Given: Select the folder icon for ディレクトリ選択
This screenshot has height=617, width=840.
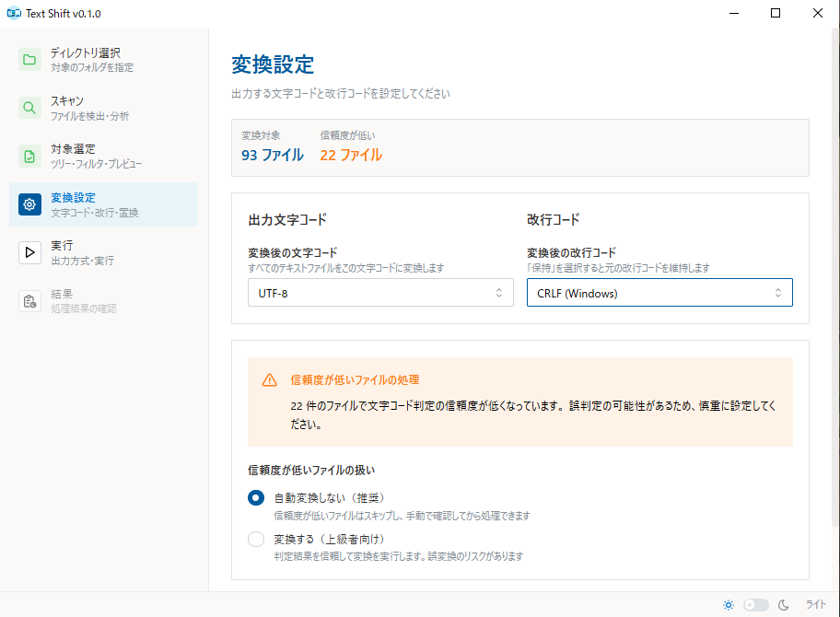Looking at the screenshot, I should click(29, 59).
